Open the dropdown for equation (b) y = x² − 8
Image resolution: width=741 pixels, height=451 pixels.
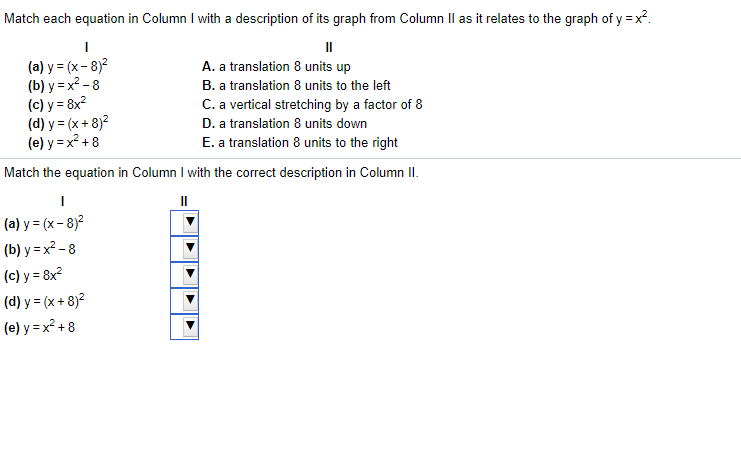[184, 249]
